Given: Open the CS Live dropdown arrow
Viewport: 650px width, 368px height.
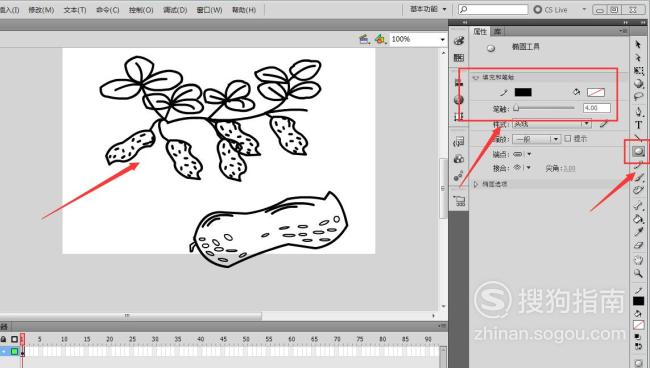Looking at the screenshot, I should pyautogui.click(x=584, y=9).
